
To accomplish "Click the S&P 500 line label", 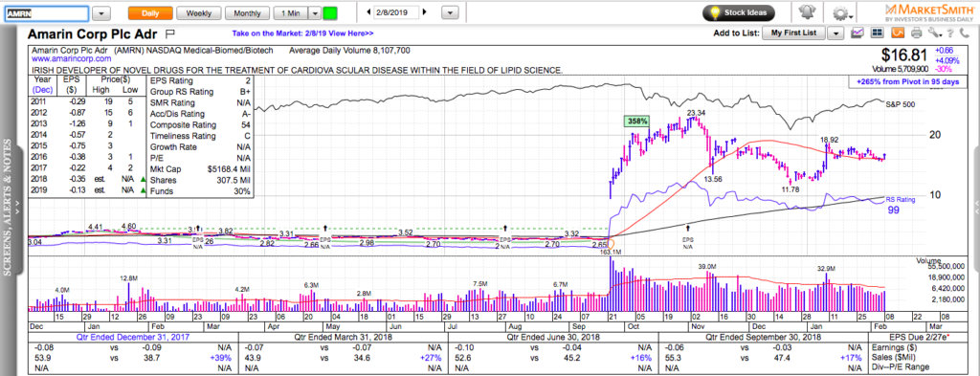I will point(902,105).
